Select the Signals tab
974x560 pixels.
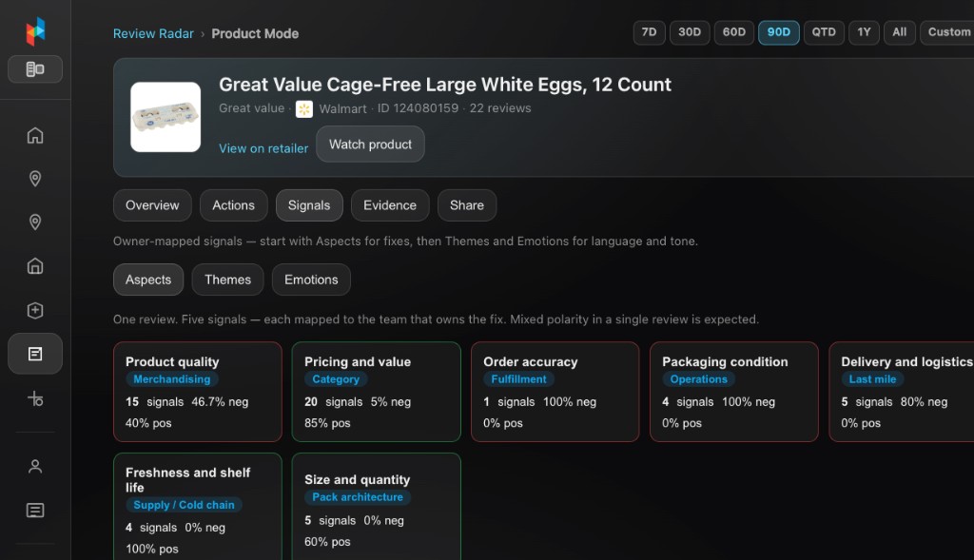(x=309, y=205)
